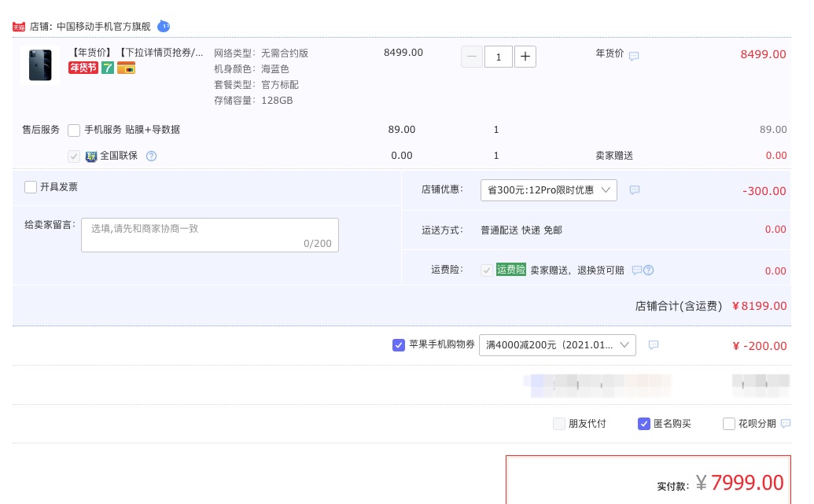Click the disabled 全国联保 checkbox
Viewport: 814px width, 504px height.
click(74, 156)
